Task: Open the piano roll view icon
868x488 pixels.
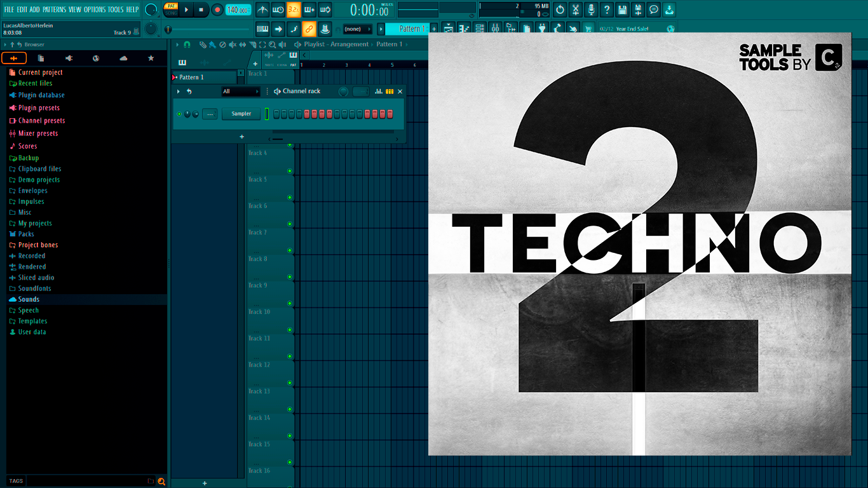Action: pyautogui.click(x=464, y=29)
